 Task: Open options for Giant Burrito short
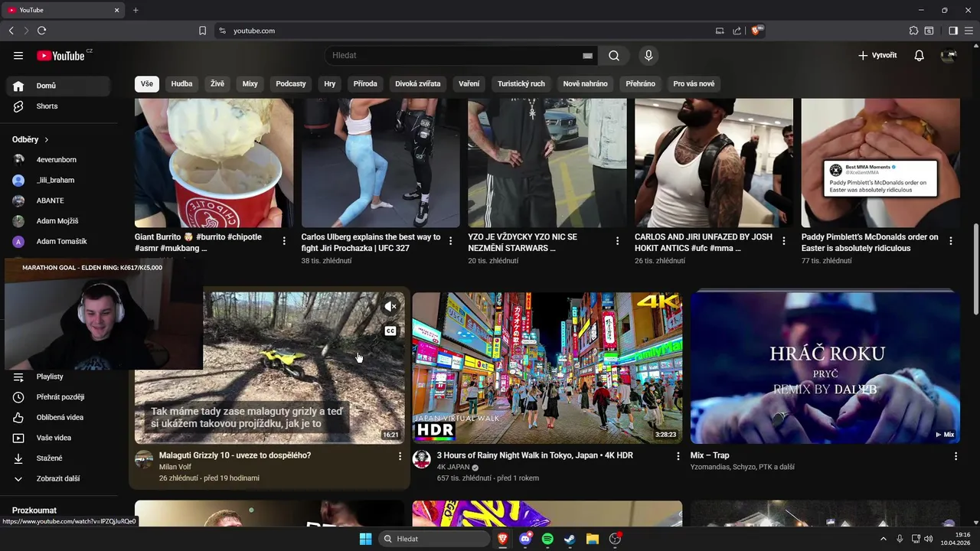(284, 241)
